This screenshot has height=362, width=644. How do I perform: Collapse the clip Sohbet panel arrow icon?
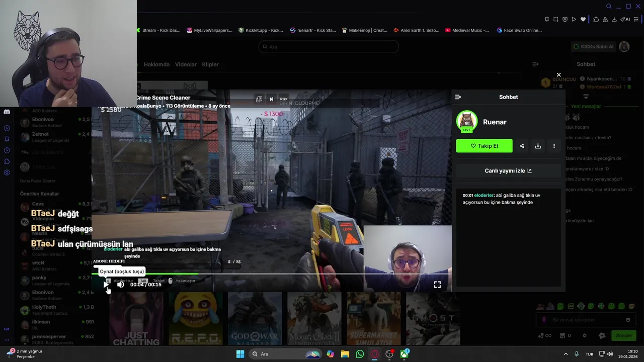pos(458,97)
